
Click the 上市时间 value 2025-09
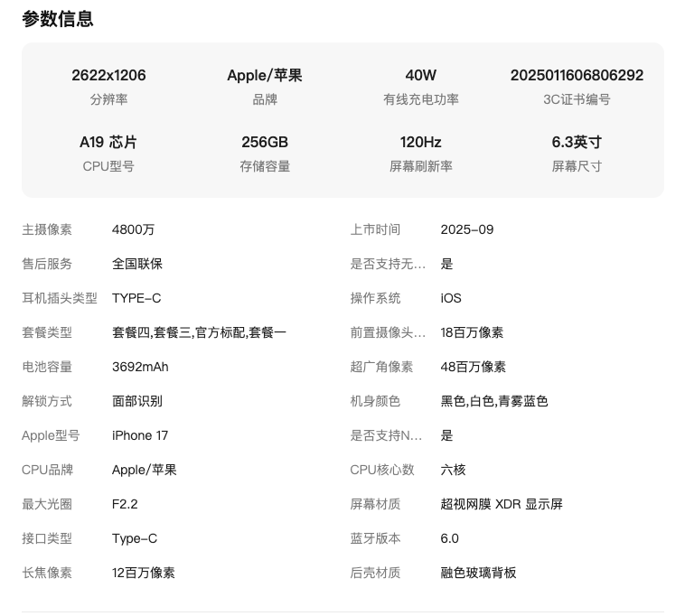click(467, 229)
